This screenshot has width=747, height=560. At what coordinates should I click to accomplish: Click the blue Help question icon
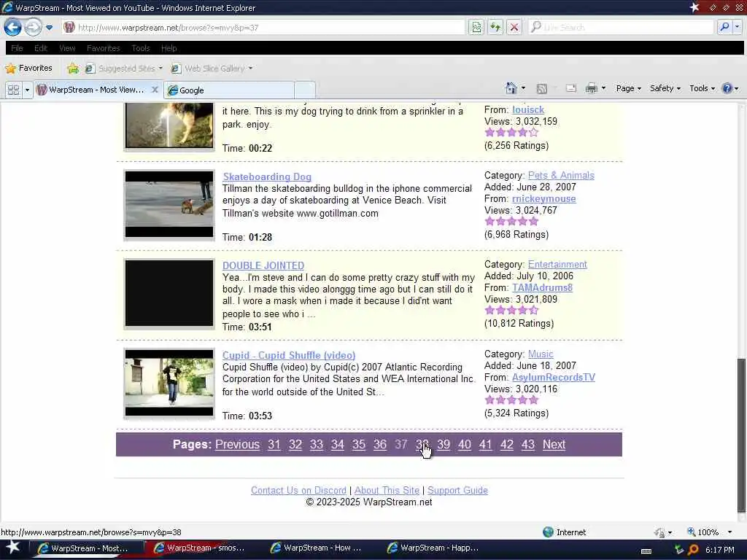(727, 88)
